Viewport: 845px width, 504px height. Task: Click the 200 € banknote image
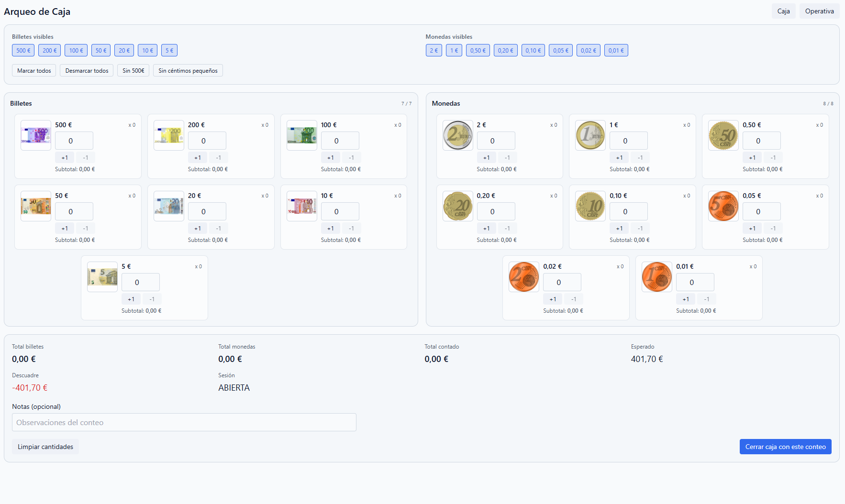coord(169,135)
